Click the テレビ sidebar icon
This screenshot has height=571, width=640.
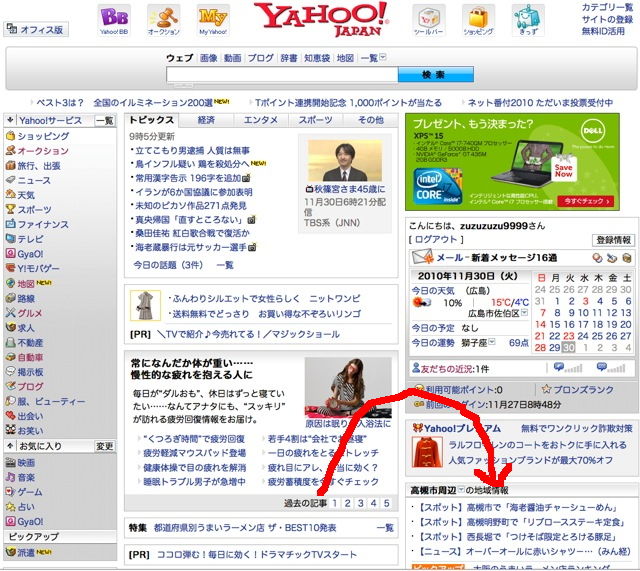[10, 239]
